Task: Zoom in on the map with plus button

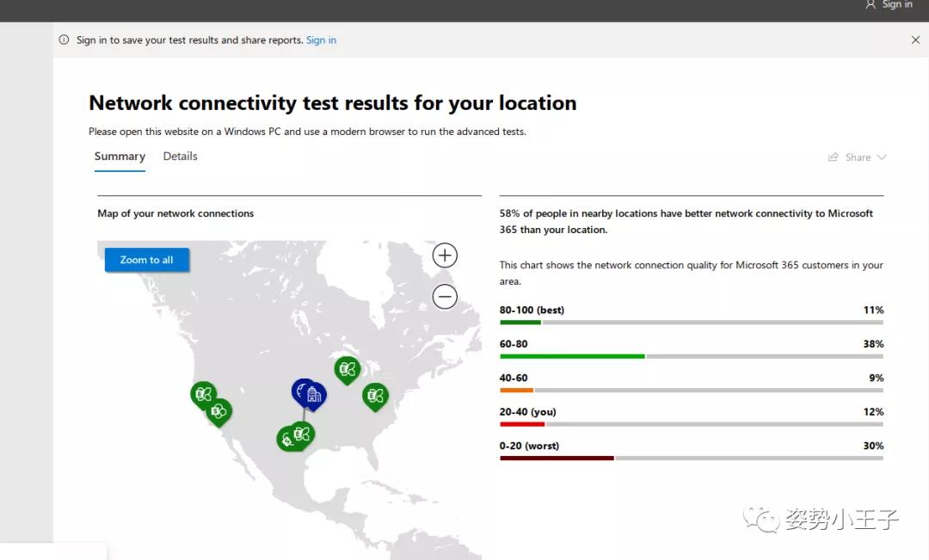Action: click(445, 255)
